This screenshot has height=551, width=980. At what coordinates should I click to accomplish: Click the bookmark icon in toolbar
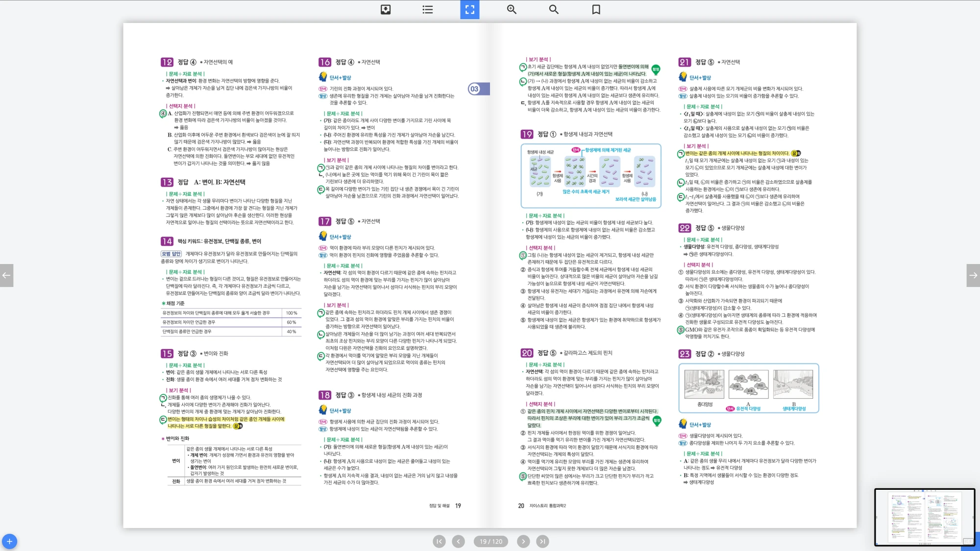pyautogui.click(x=596, y=9)
